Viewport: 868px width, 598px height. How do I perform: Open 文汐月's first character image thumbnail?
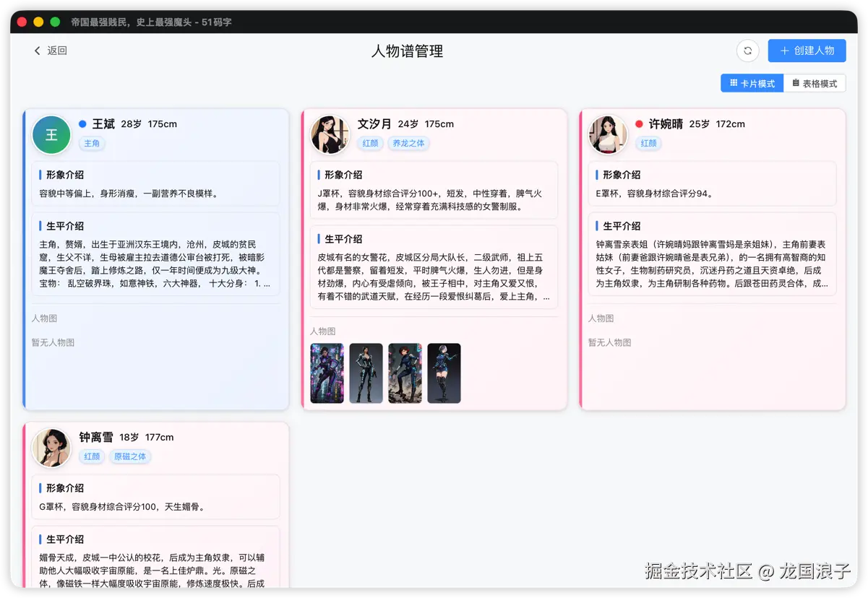click(327, 373)
